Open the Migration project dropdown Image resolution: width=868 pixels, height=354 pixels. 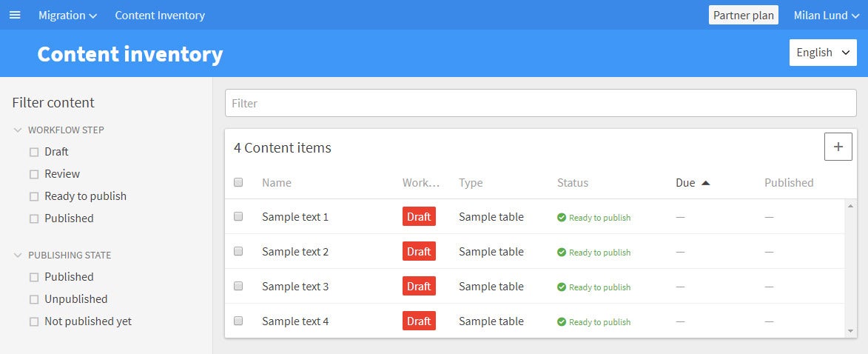click(67, 16)
